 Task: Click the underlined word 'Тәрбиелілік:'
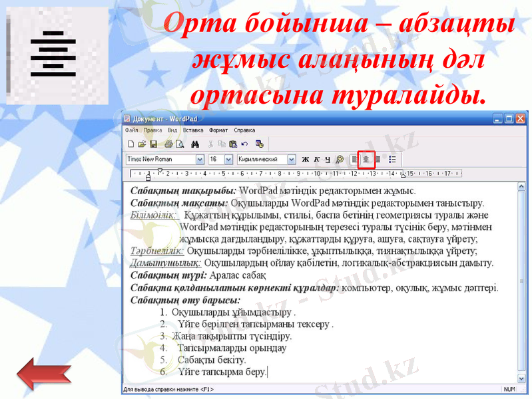[157, 251]
